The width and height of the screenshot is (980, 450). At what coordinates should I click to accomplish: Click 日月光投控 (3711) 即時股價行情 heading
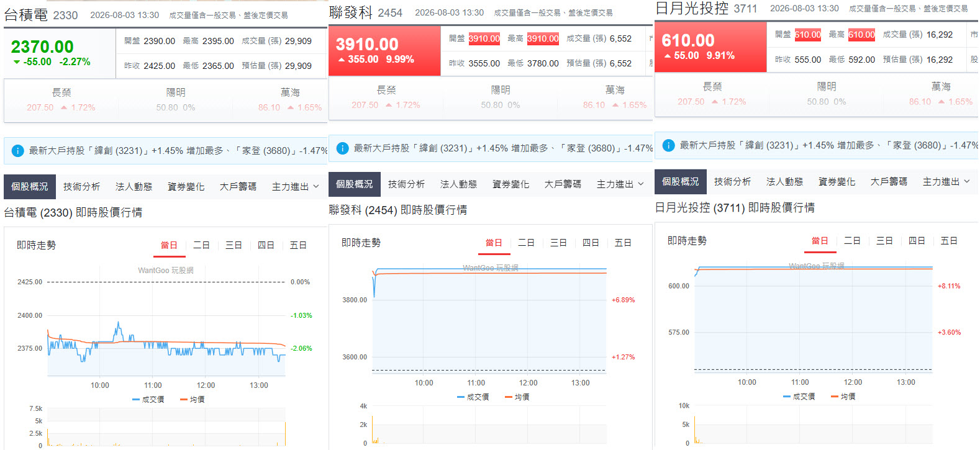click(x=735, y=208)
